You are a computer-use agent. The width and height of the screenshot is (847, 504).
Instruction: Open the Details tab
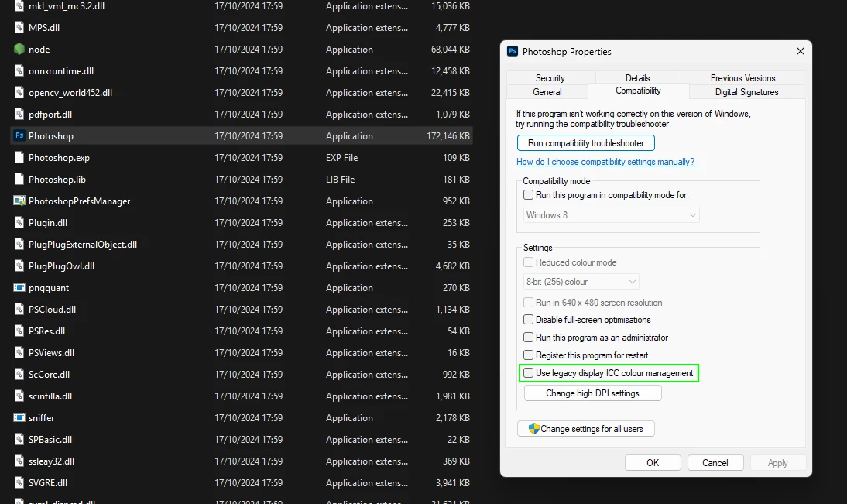coord(637,77)
